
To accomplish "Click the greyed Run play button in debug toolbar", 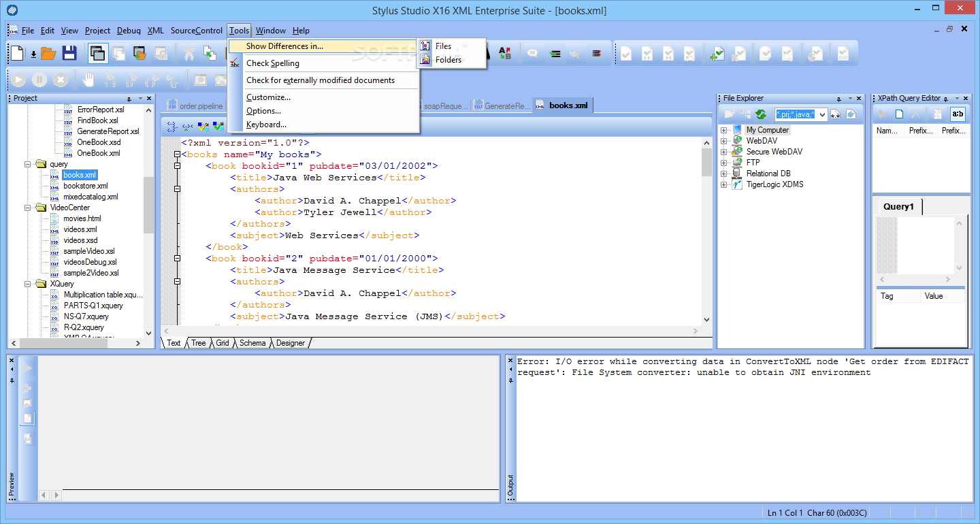I will [x=18, y=80].
